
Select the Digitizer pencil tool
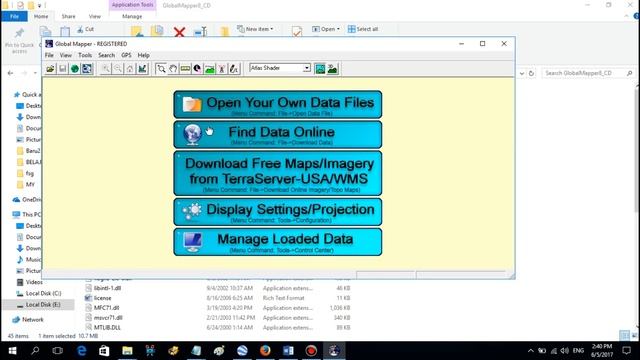[234, 69]
